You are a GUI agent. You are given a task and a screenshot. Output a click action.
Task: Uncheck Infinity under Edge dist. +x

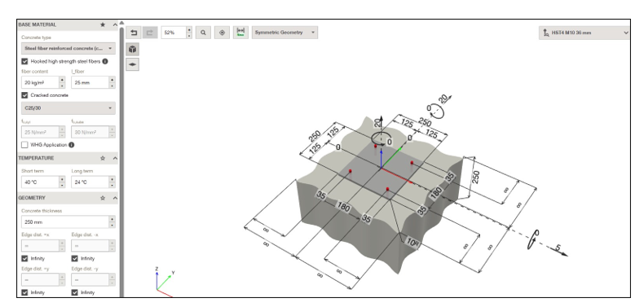[24, 259]
